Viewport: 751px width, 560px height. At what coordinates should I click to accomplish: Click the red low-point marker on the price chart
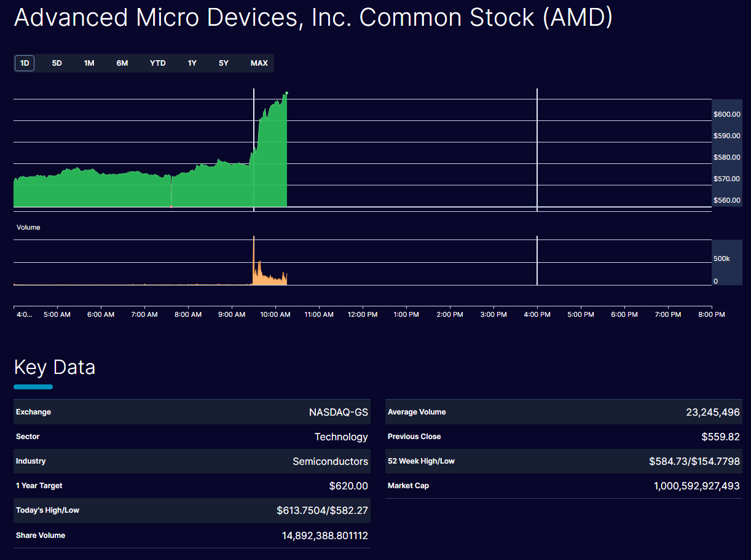pos(171,206)
